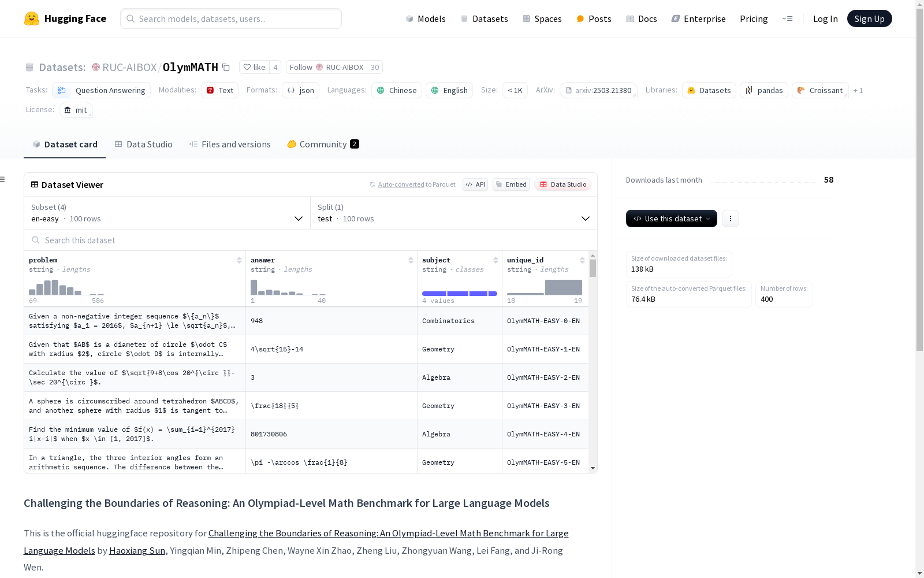Click the json format tag
Viewport: 924px width, 578px height.
(300, 90)
